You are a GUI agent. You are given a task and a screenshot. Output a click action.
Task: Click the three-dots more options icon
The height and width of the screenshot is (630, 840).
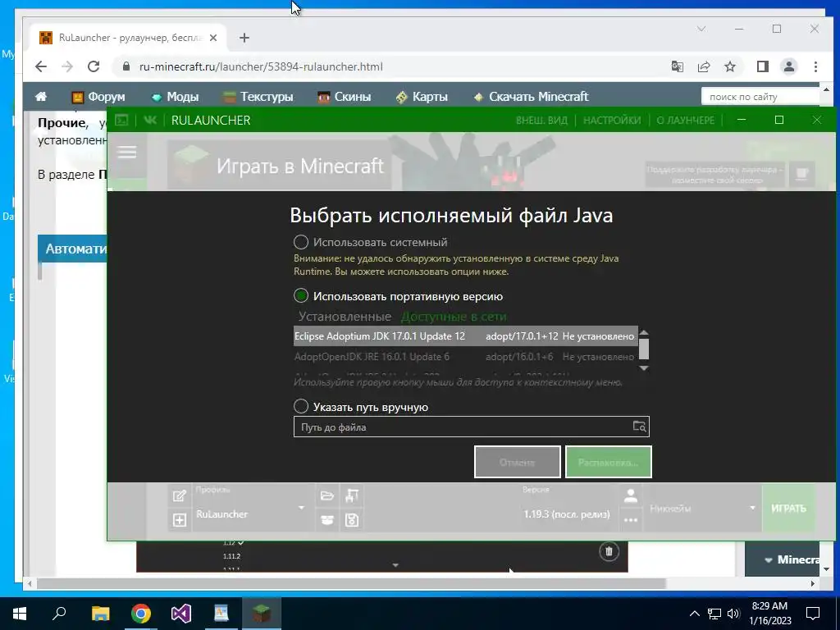coord(631,519)
